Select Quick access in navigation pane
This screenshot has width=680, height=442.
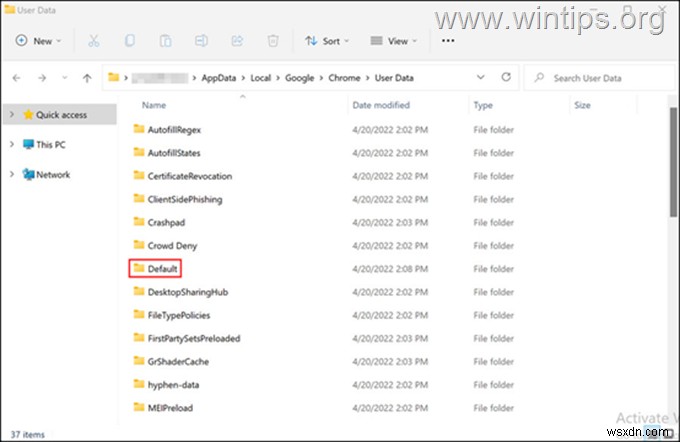61,115
